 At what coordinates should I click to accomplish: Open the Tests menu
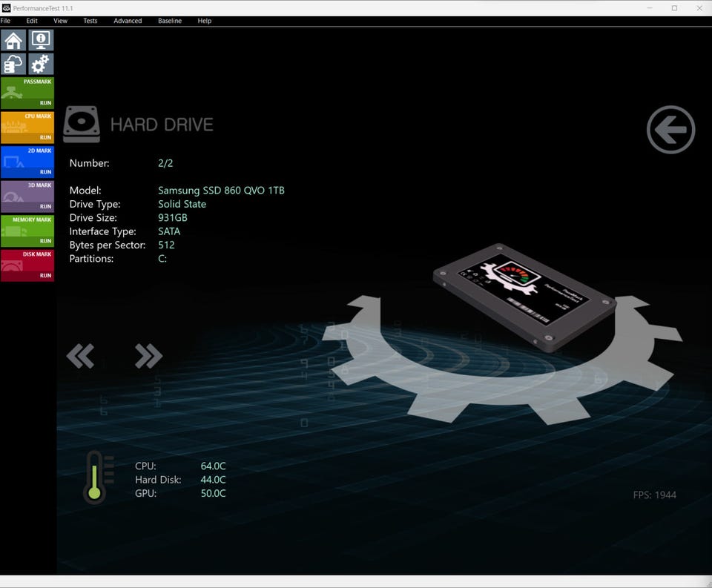click(x=90, y=21)
